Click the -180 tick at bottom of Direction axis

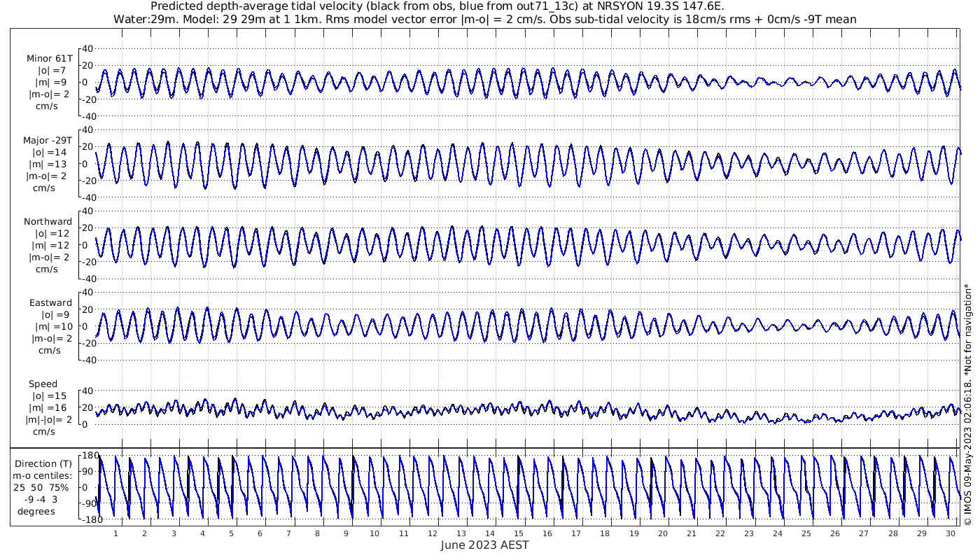87,520
